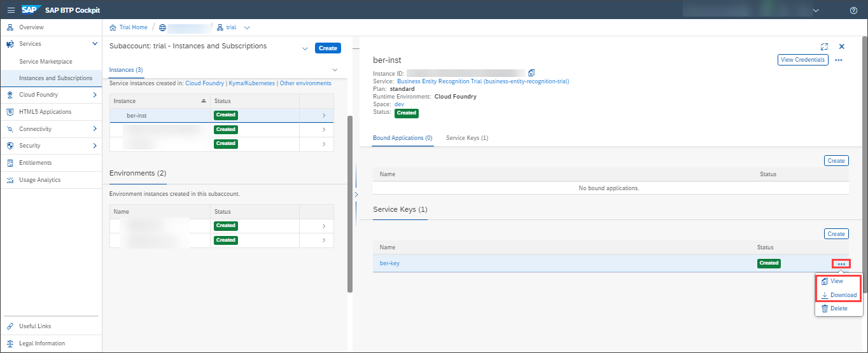
Task: Open the dropdown arrow beside Create
Action: tap(305, 48)
